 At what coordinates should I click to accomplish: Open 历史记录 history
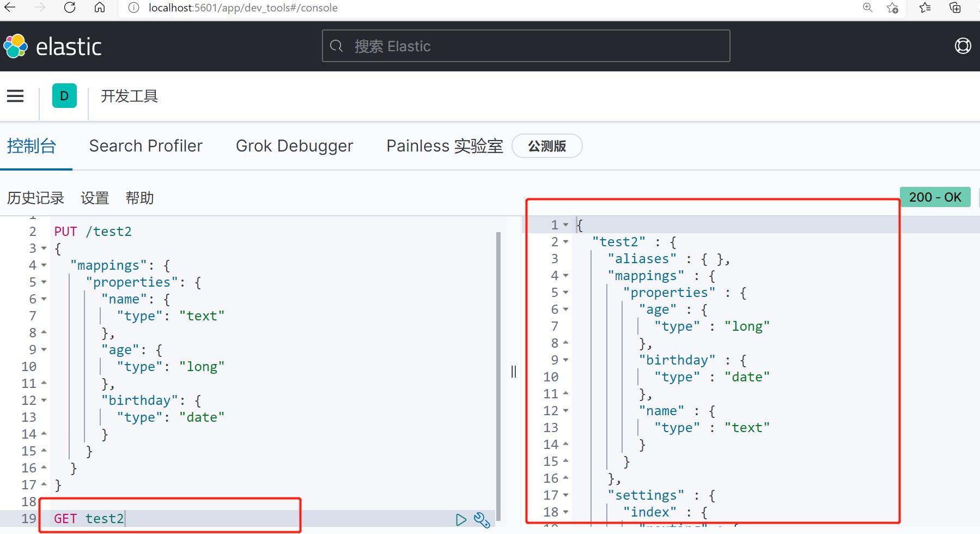tap(35, 198)
